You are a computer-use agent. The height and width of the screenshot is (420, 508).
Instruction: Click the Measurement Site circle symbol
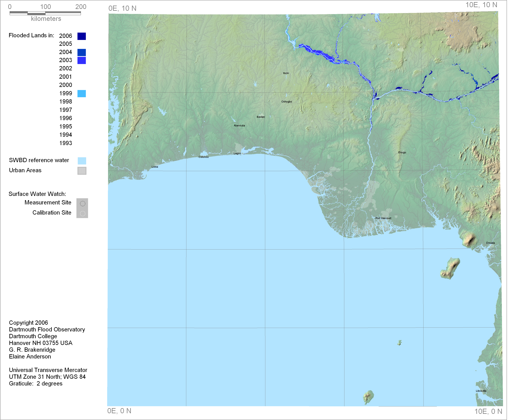(x=82, y=204)
